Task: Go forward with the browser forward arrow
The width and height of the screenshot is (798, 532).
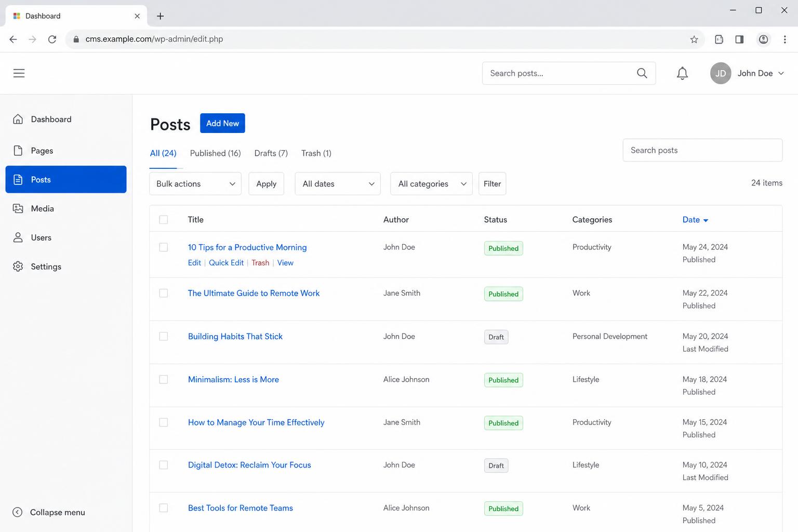Action: pos(33,39)
